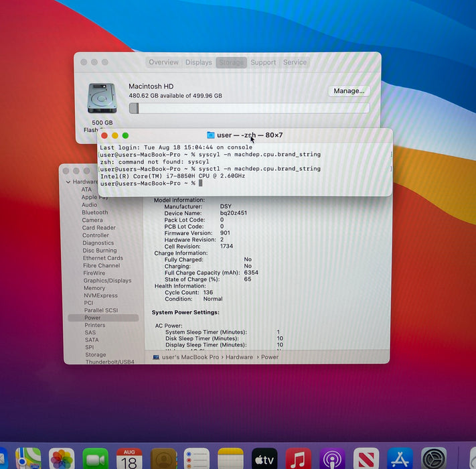The image size is (476, 469).
Task: Launch Podcasts from the Dock
Action: tap(333, 458)
